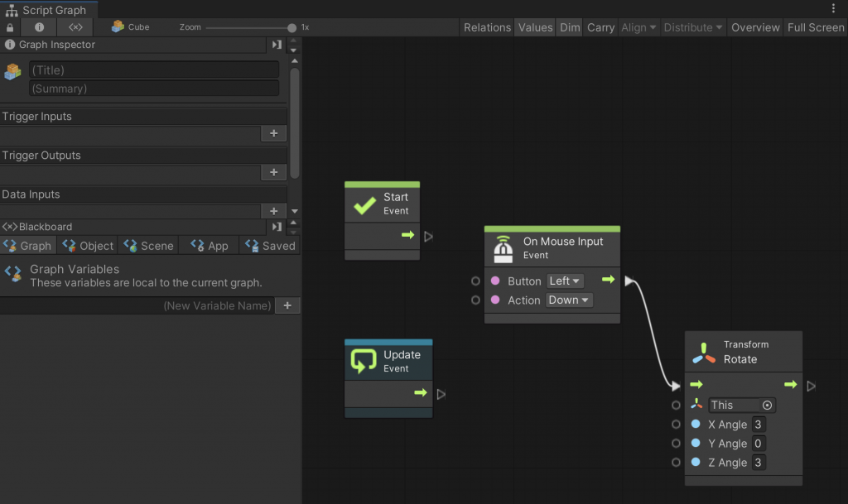The height and width of the screenshot is (504, 848).
Task: Click the Overview button
Action: coord(754,27)
